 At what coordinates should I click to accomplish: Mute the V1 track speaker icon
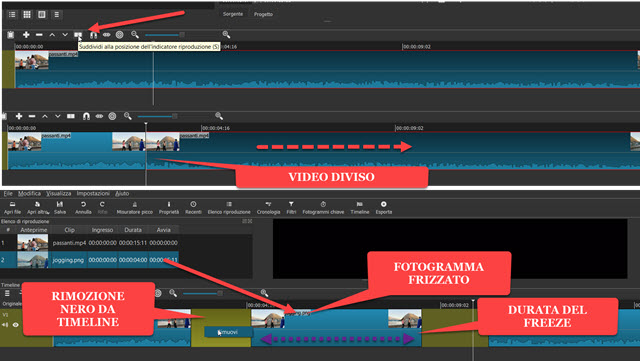pyautogui.click(x=5, y=325)
